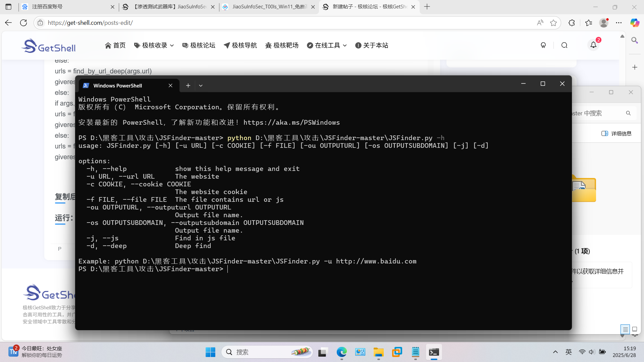
Task: Click the browser address bar URL
Action: coord(90,22)
